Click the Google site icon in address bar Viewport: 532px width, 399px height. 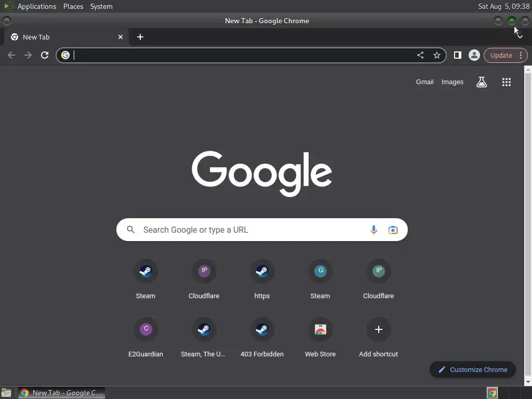tap(65, 55)
